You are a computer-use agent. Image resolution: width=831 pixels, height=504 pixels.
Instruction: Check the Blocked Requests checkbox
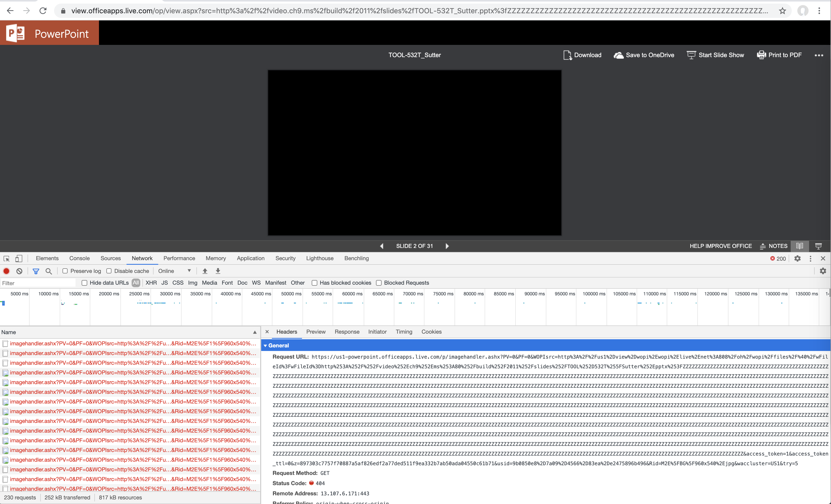(379, 283)
